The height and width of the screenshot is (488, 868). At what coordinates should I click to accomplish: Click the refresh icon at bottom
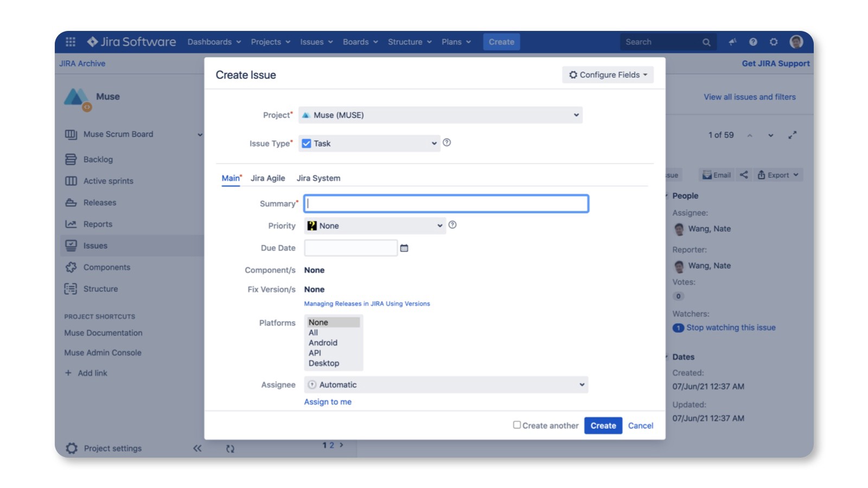(230, 449)
